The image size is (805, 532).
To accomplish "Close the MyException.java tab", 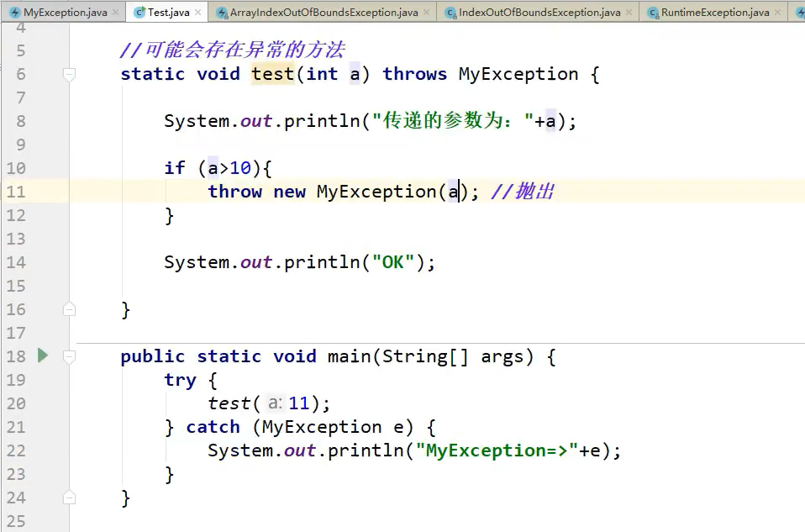I will tap(115, 13).
